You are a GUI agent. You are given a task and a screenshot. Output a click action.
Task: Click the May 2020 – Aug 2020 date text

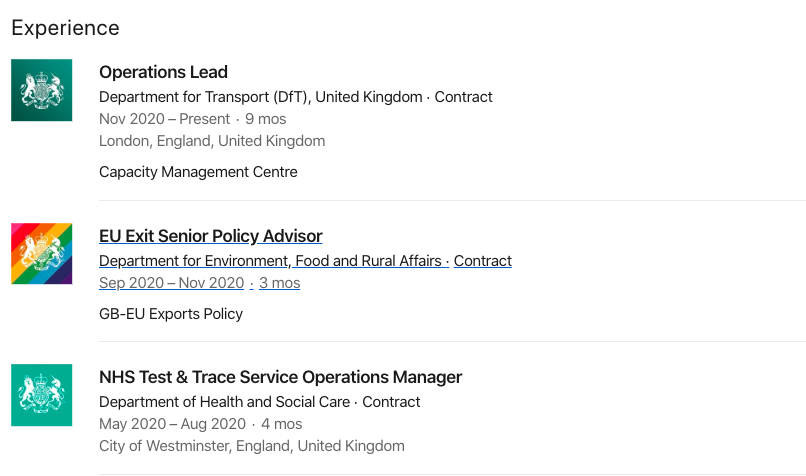click(173, 424)
